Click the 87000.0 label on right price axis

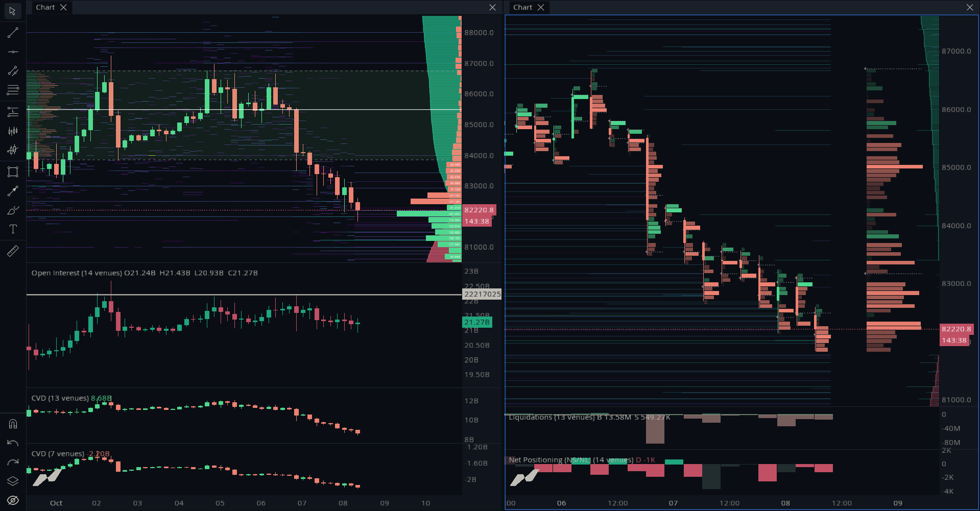(957, 51)
